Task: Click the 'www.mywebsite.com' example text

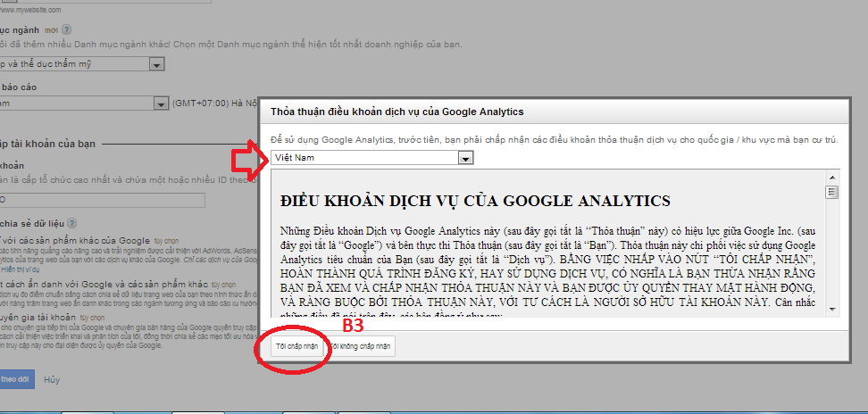Action: click(x=31, y=10)
